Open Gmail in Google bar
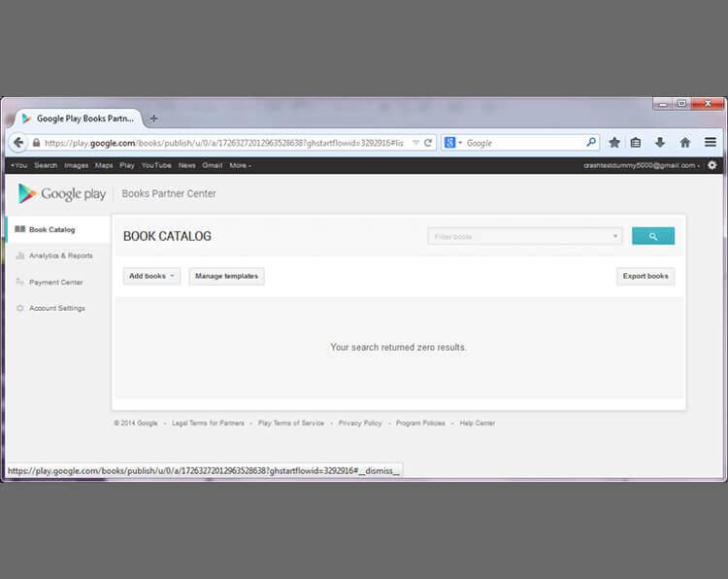The height and width of the screenshot is (579, 728). click(x=213, y=165)
